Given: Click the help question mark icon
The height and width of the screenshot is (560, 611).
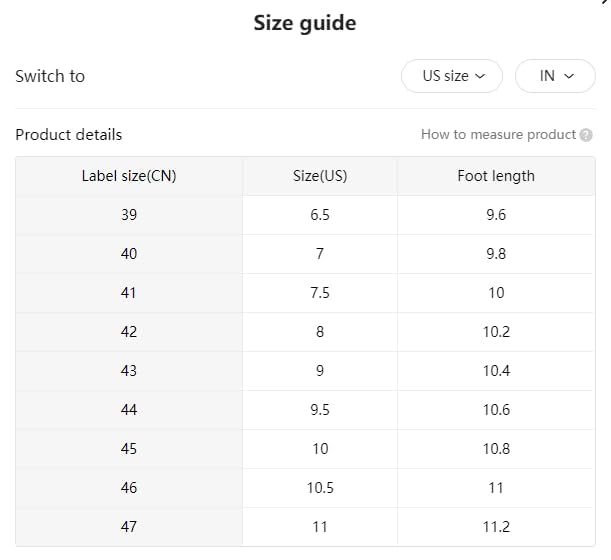Looking at the screenshot, I should pyautogui.click(x=586, y=135).
